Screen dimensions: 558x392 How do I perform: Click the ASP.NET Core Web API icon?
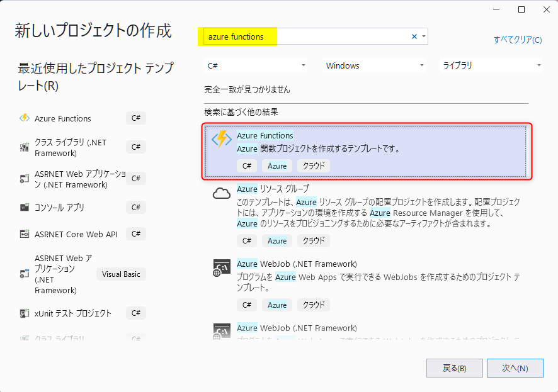tap(24, 234)
